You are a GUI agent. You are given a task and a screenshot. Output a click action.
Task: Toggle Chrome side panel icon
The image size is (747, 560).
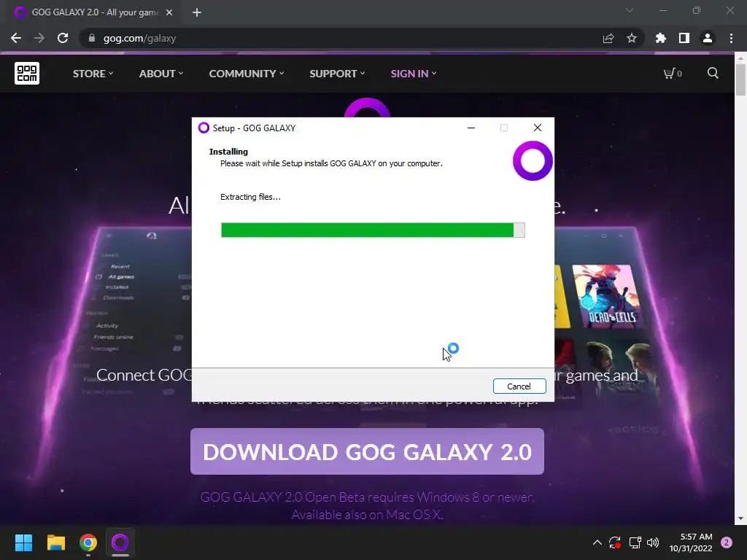coord(684,38)
